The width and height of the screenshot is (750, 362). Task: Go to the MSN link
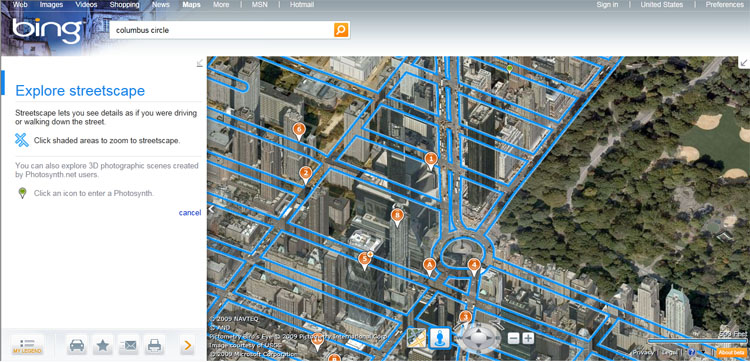click(x=260, y=5)
